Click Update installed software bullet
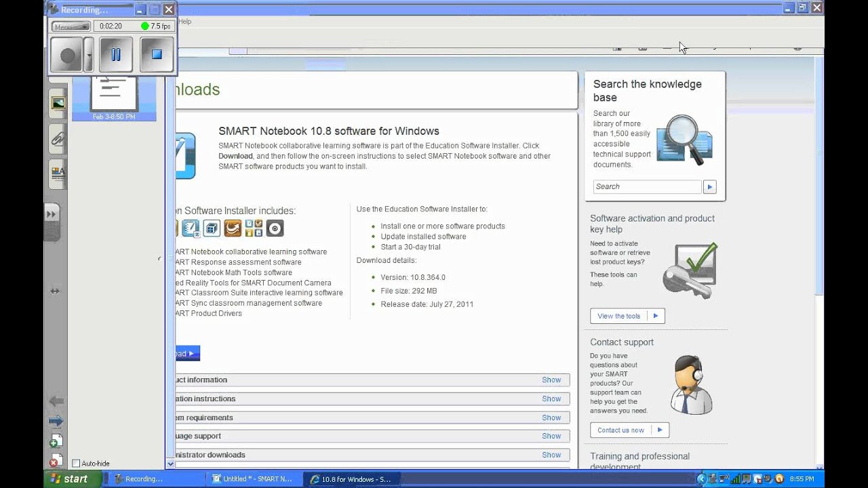Image resolution: width=868 pixels, height=488 pixels. [x=423, y=237]
